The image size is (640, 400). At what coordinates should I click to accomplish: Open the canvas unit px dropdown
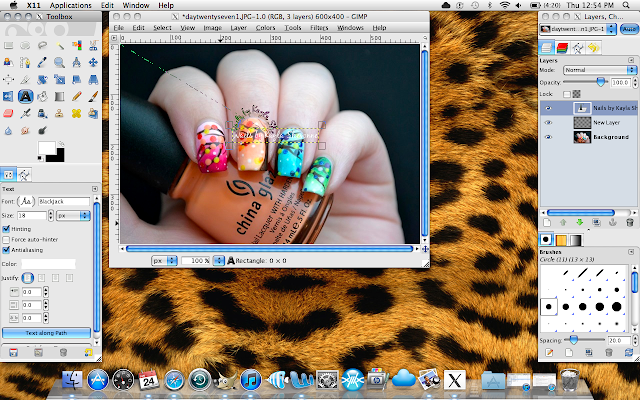(x=164, y=260)
